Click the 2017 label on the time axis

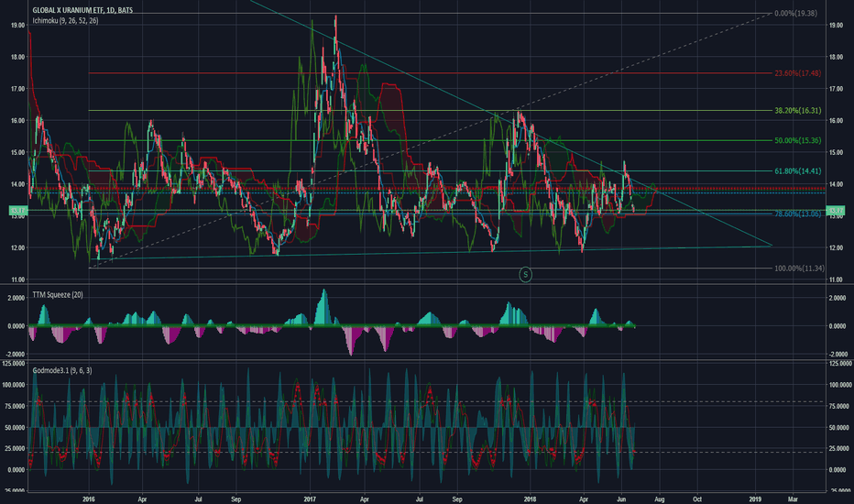[310, 499]
